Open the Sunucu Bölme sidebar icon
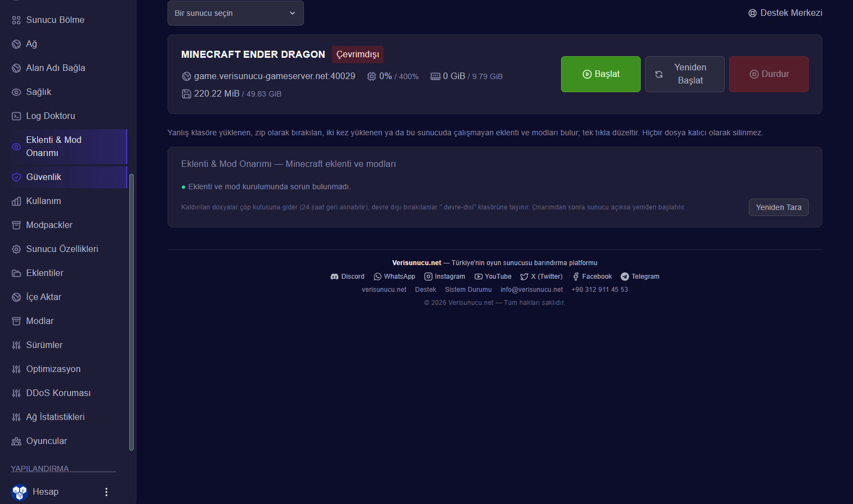The width and height of the screenshot is (853, 504). [16, 20]
